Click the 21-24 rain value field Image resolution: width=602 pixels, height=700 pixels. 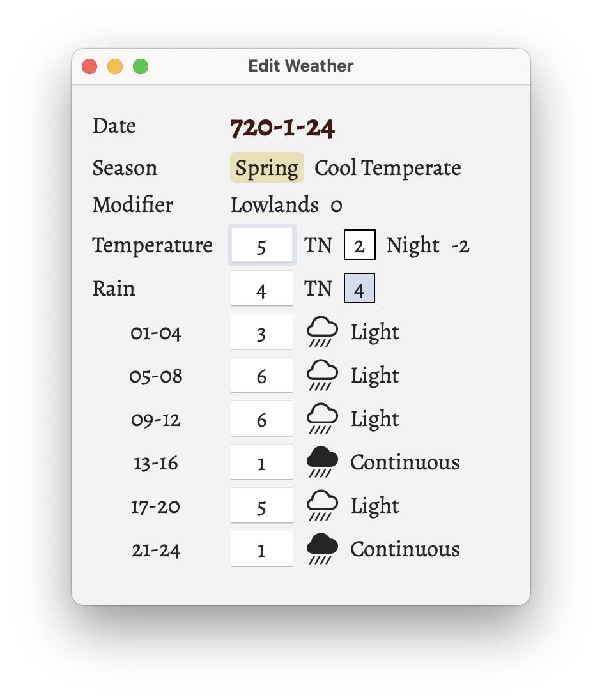(x=262, y=548)
